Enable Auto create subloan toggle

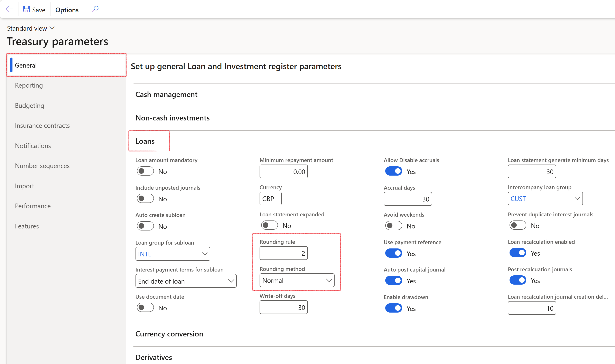145,226
